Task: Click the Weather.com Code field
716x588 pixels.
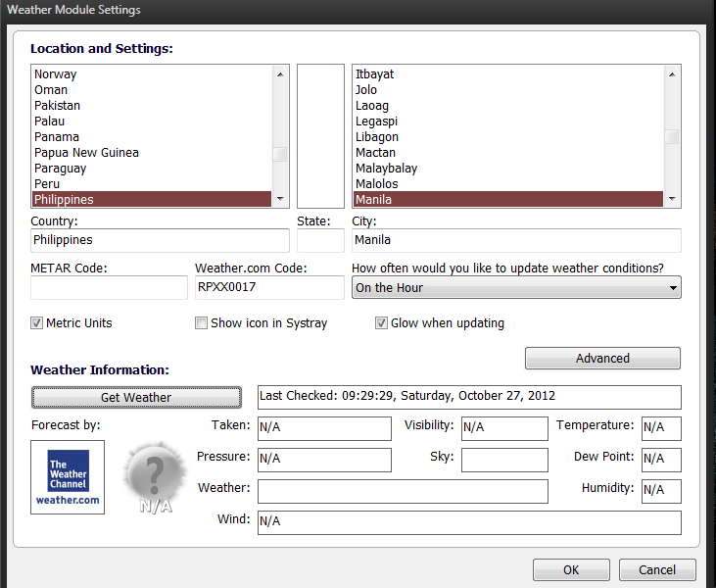Action: point(269,288)
